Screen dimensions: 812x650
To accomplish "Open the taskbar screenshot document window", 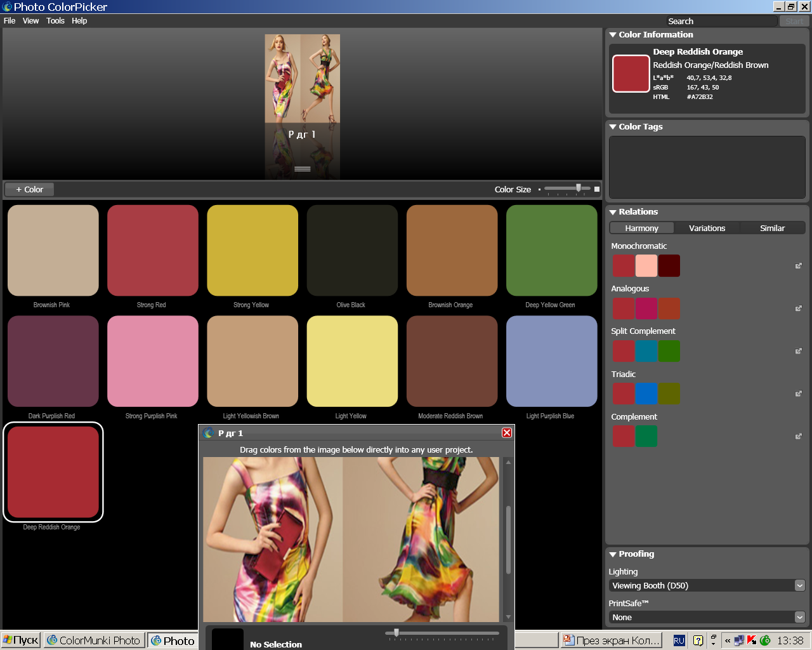I will tap(612, 640).
